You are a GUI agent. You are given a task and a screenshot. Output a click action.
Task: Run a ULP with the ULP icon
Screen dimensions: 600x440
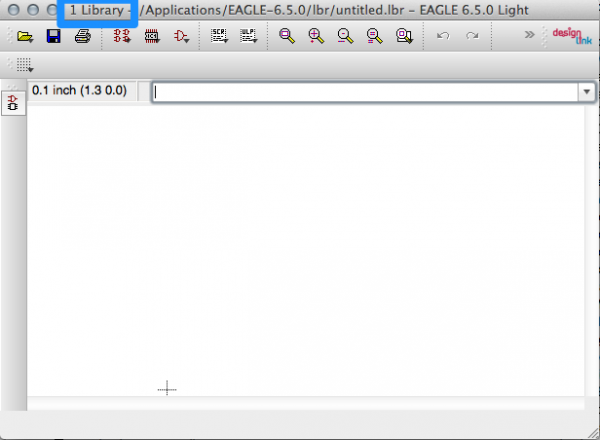coord(248,36)
